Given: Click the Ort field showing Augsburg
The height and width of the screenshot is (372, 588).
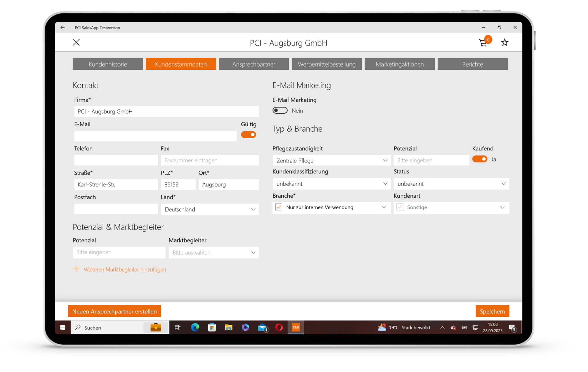Looking at the screenshot, I should click(x=228, y=185).
